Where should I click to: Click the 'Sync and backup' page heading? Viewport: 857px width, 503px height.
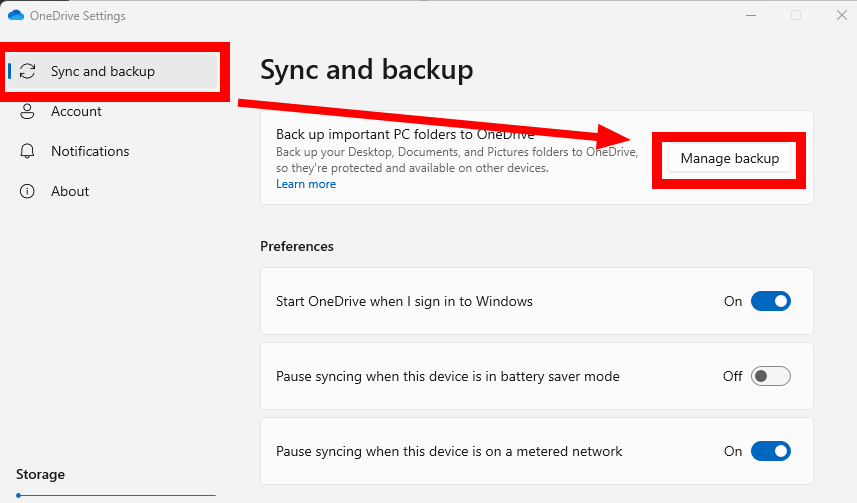pyautogui.click(x=367, y=70)
